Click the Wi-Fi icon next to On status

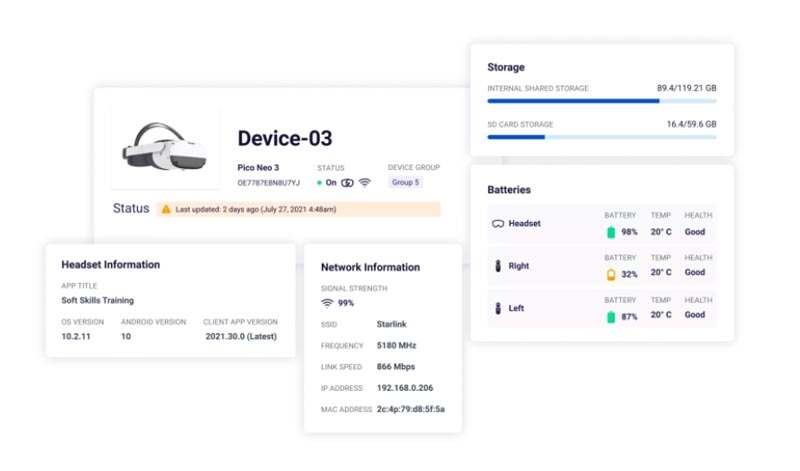click(365, 183)
